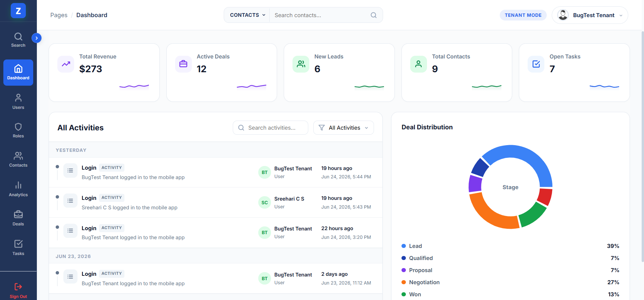644x300 pixels.
Task: Expand the BugTest Tenant profile menu
Action: click(x=590, y=15)
